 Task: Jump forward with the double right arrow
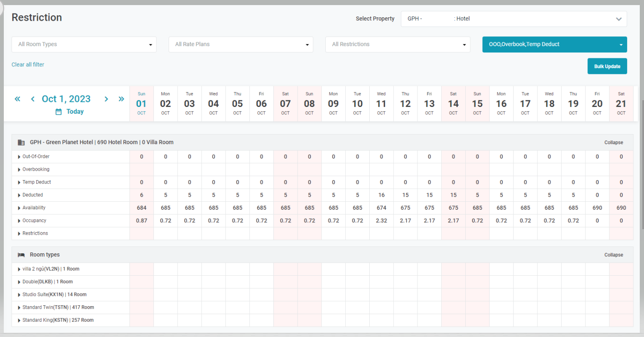tap(121, 99)
